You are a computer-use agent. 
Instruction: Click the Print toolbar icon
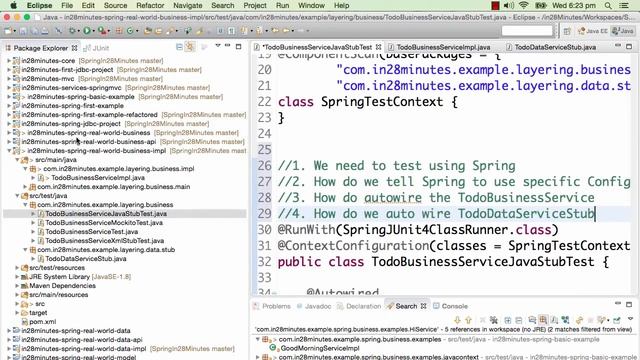point(44,31)
